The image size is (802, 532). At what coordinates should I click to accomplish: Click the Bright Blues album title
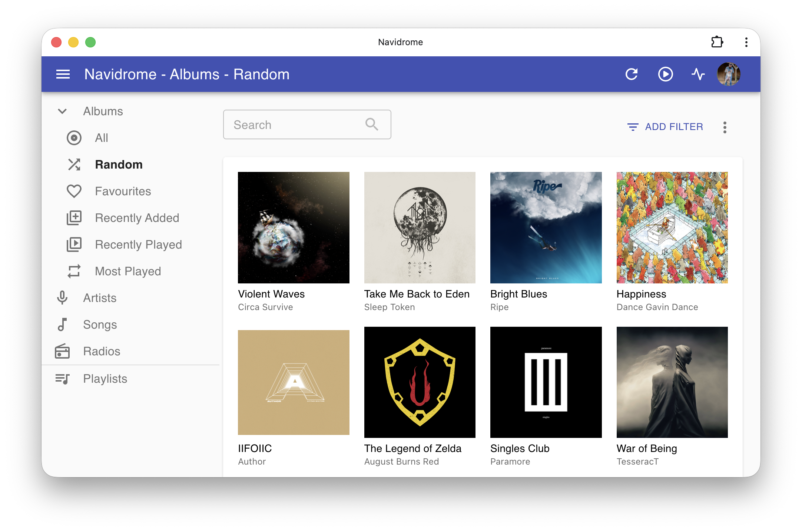[x=519, y=294]
